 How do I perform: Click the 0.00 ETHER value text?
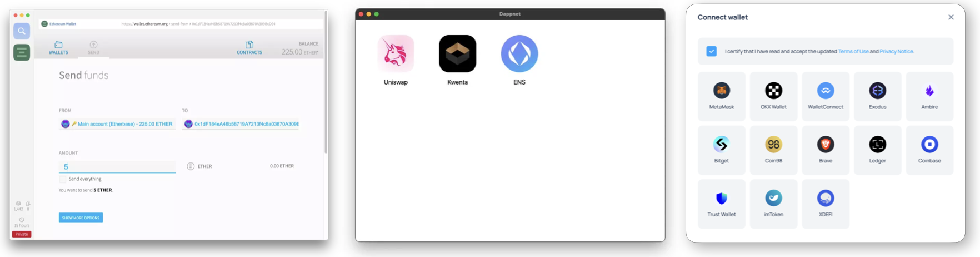click(282, 166)
